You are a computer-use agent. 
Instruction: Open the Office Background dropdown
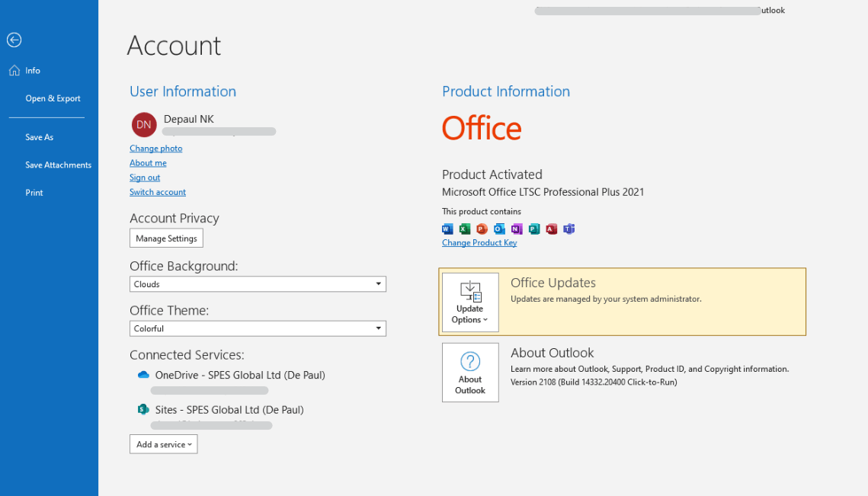[x=258, y=284]
